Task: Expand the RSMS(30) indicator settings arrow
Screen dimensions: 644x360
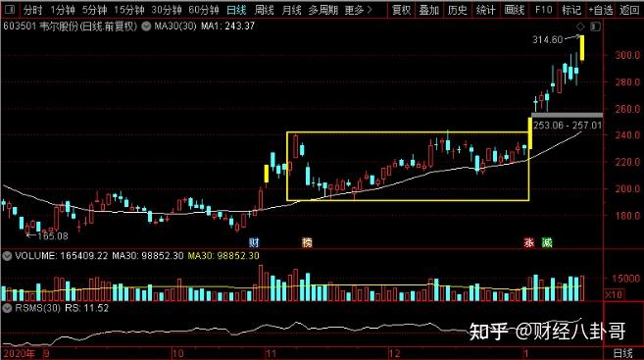Action: point(7,308)
